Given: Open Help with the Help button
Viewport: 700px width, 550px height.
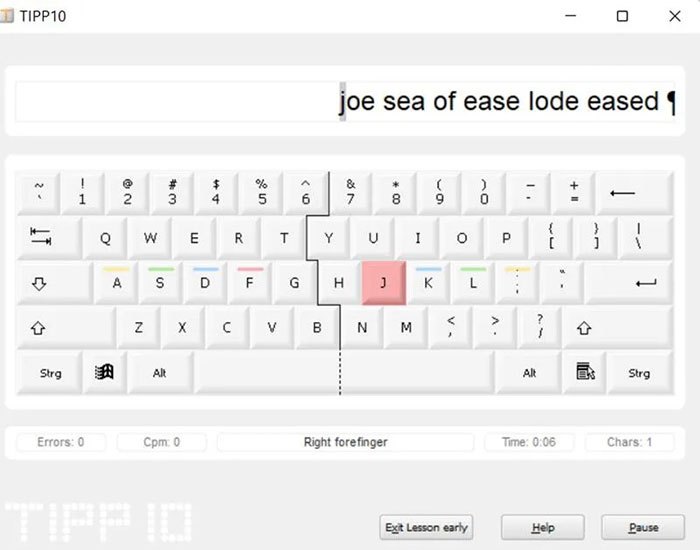Looking at the screenshot, I should [x=543, y=527].
